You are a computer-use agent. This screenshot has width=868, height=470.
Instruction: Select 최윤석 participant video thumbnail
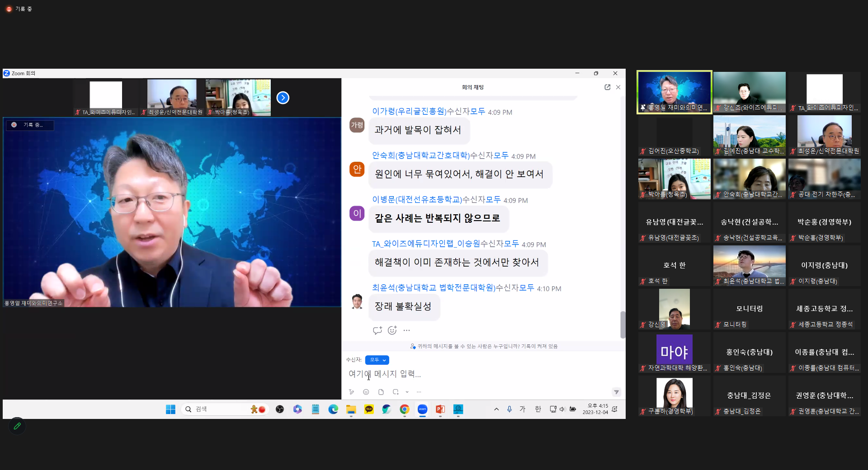pos(749,265)
